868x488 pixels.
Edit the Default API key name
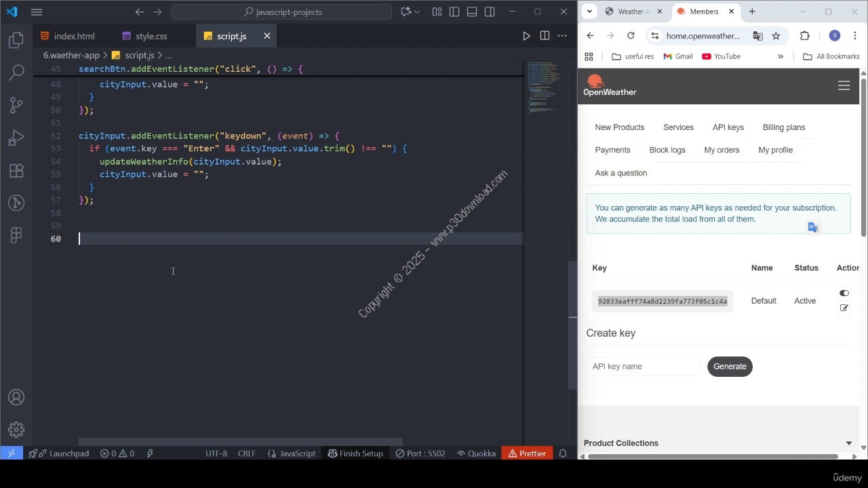844,308
